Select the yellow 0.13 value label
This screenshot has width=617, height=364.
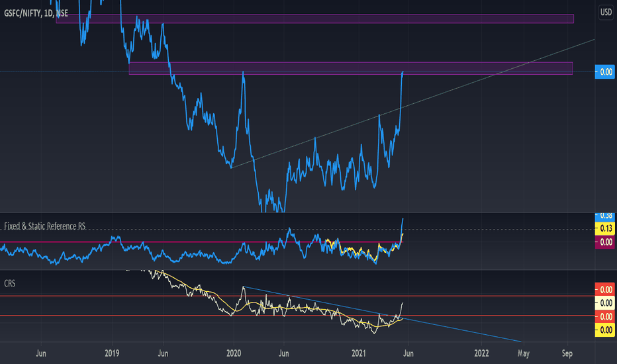pos(605,228)
